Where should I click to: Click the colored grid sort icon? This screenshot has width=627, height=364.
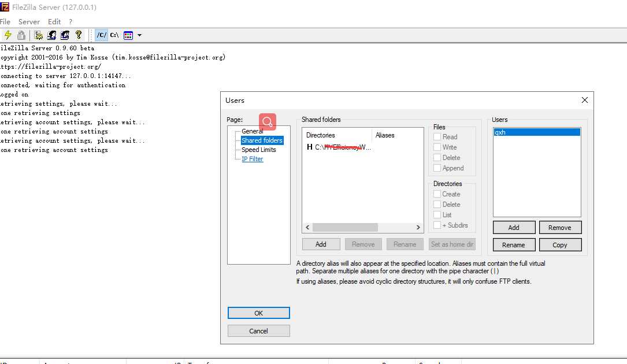[x=128, y=35]
